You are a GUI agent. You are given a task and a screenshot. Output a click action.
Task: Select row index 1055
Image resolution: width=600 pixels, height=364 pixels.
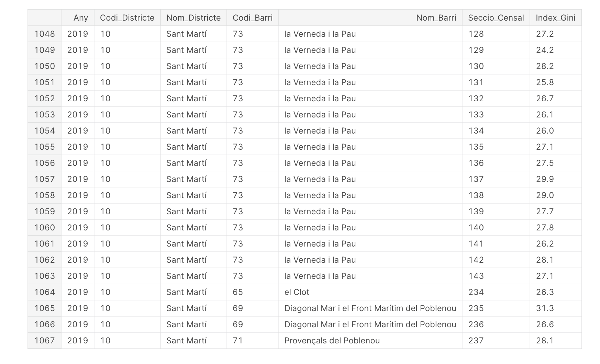45,147
